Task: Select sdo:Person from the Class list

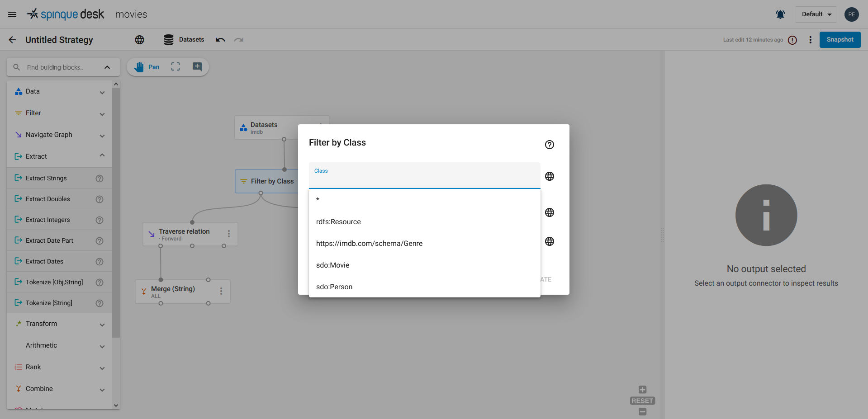Action: (x=425, y=287)
